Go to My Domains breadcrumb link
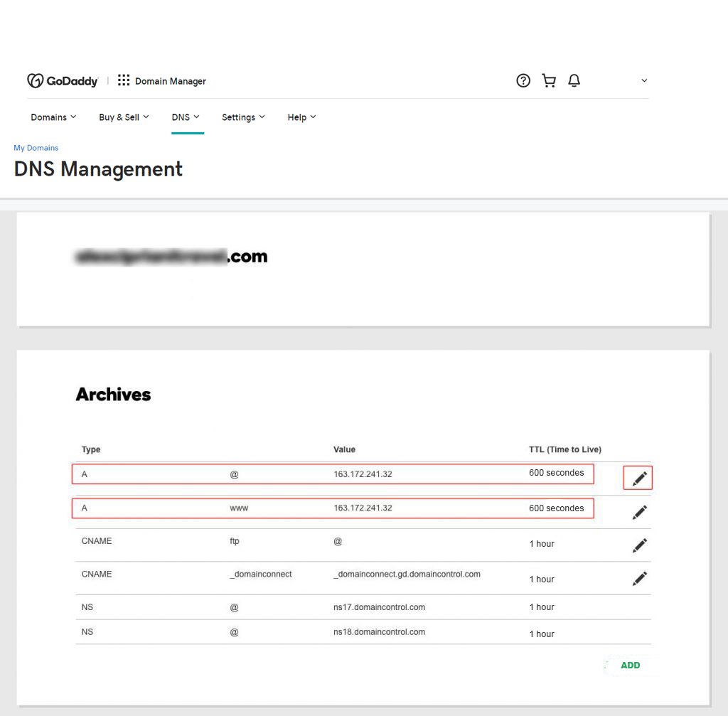 [36, 148]
